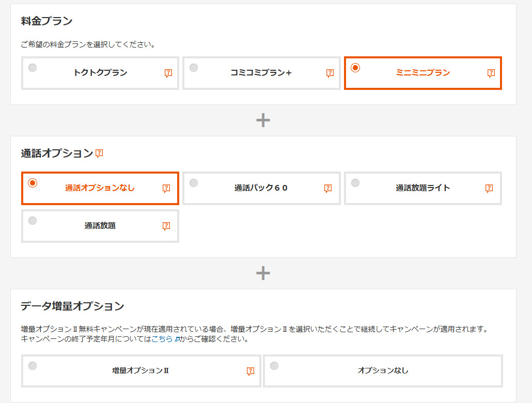Open help icon for コミコミプラン+
532x403 pixels.
tap(330, 73)
